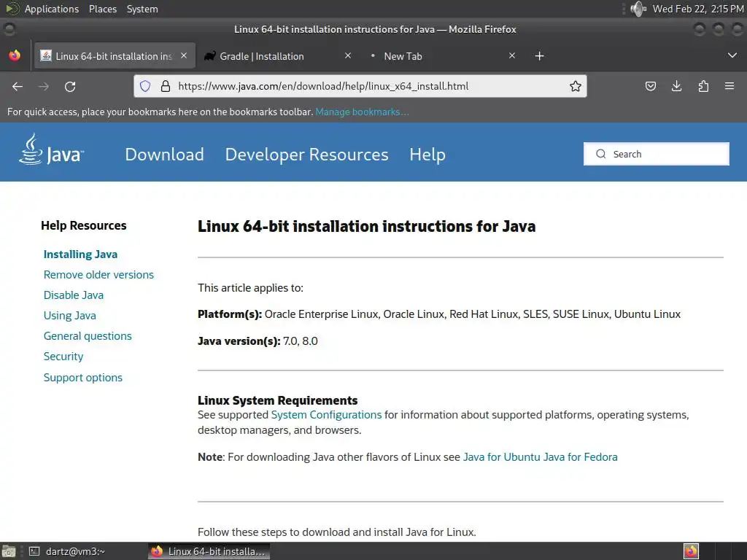Screen dimensions: 747x560
Task: Save to Pocket icon in toolbar
Action: coord(650,86)
